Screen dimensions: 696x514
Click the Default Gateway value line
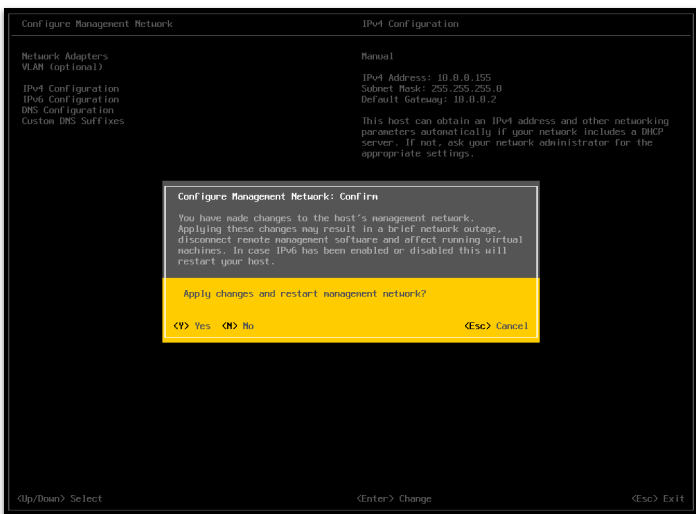click(x=429, y=99)
